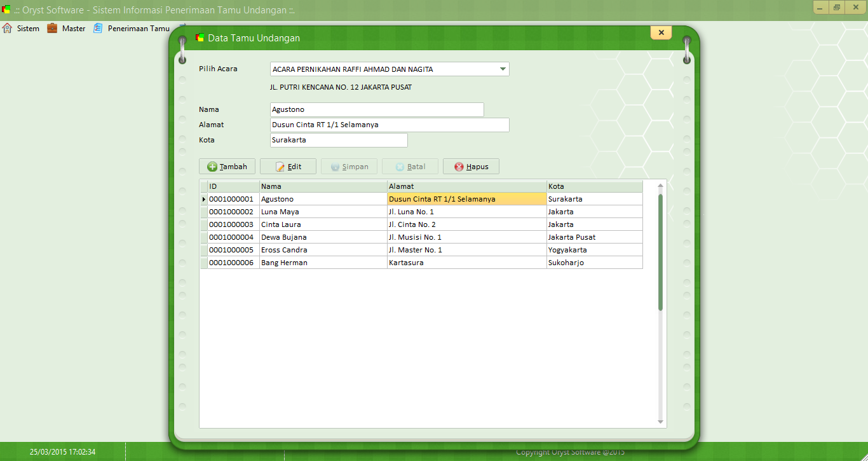The width and height of the screenshot is (868, 461).
Task: Close the Data Tamu Undangan dialog
Action: point(661,32)
